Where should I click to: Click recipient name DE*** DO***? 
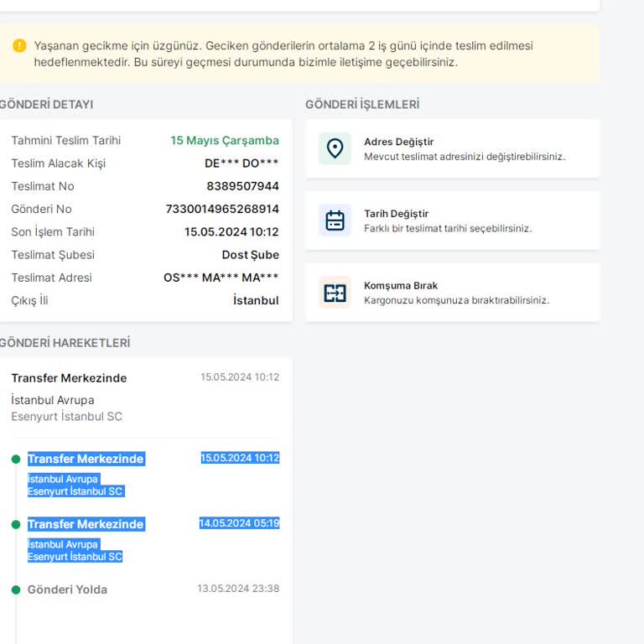241,163
